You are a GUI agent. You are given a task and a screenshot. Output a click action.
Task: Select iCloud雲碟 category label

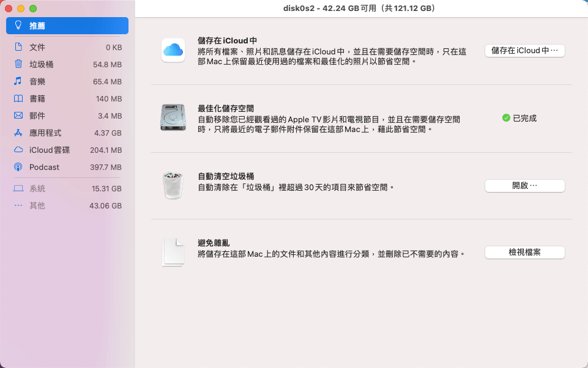(50, 150)
